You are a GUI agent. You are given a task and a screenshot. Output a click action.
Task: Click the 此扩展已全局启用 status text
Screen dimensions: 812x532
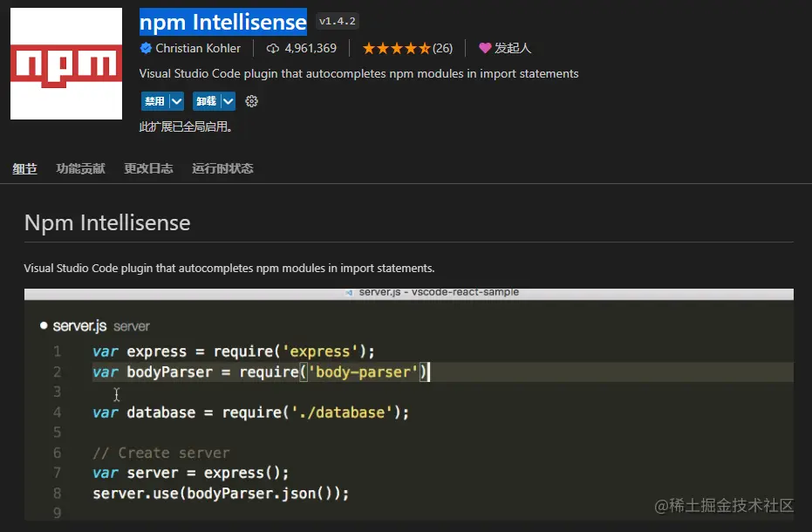186,127
